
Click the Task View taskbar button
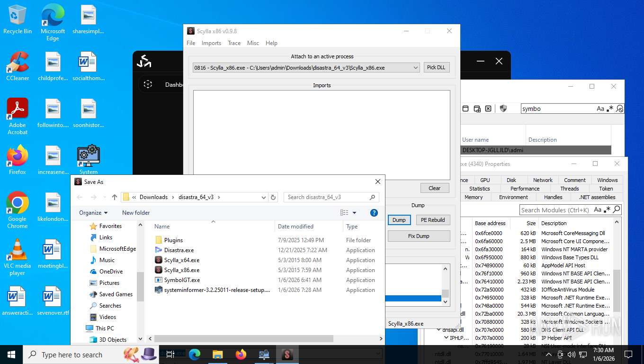tap(171, 355)
